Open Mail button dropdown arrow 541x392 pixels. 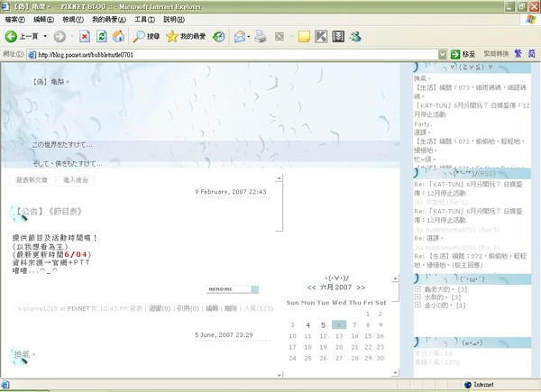coord(249,36)
